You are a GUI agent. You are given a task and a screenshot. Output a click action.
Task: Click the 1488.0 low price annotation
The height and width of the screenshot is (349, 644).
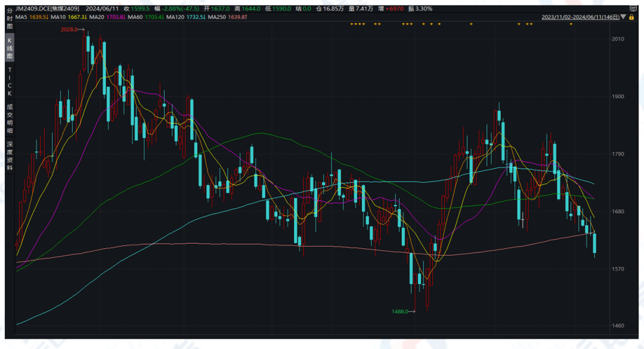[x=400, y=311]
